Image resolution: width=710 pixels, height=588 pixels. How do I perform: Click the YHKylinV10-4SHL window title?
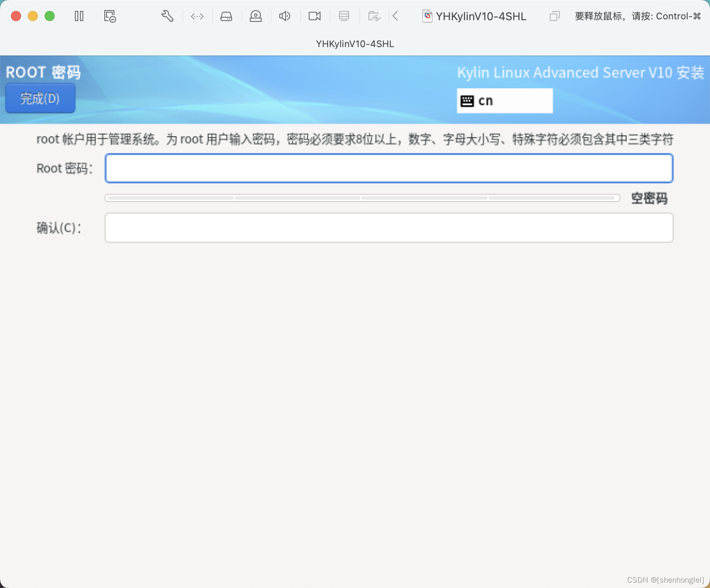click(x=355, y=44)
